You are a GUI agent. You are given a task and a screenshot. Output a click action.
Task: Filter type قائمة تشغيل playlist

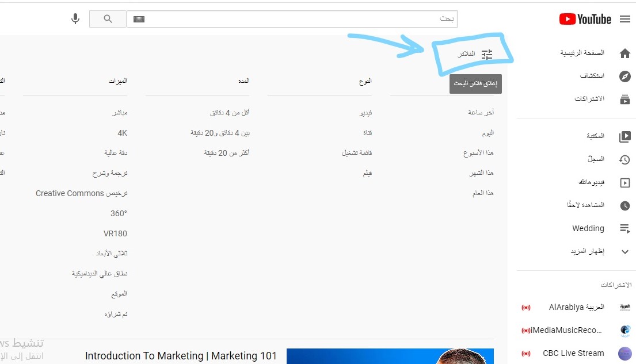[x=356, y=153]
